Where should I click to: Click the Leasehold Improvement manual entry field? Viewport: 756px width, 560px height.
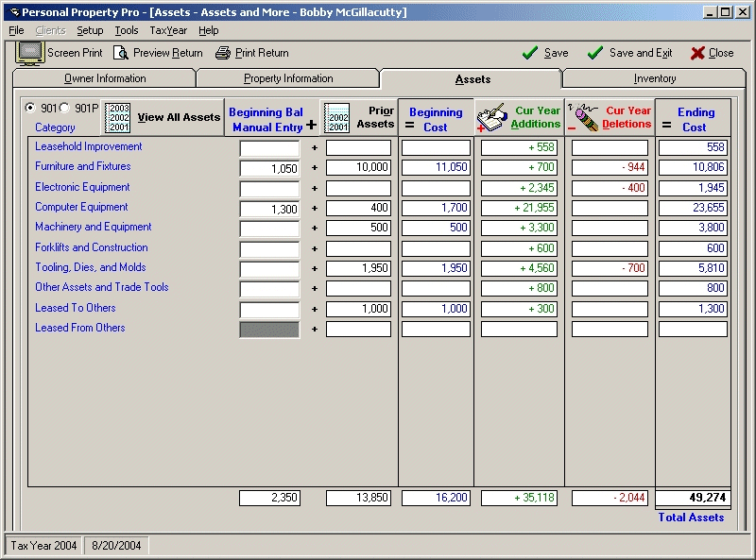pyautogui.click(x=269, y=148)
